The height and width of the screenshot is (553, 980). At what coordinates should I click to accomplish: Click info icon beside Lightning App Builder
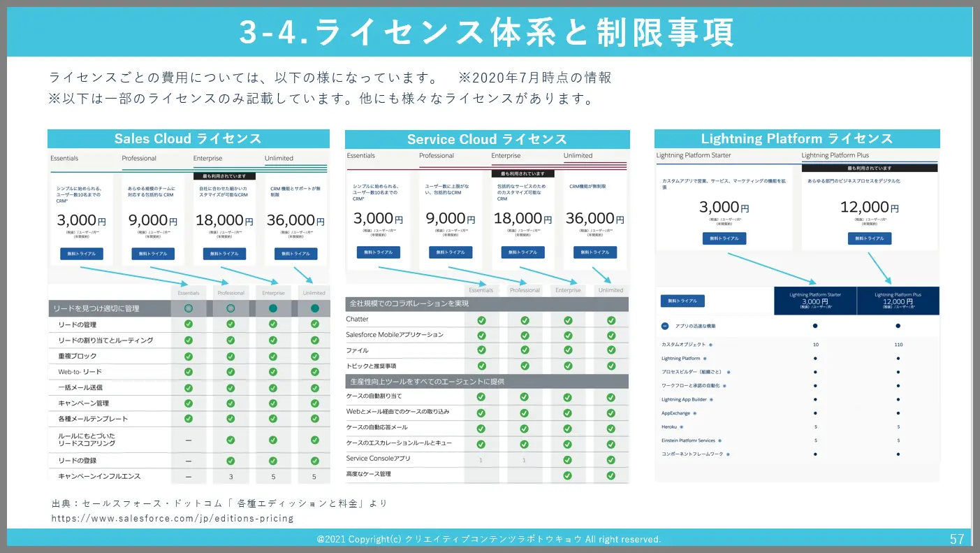tap(711, 399)
